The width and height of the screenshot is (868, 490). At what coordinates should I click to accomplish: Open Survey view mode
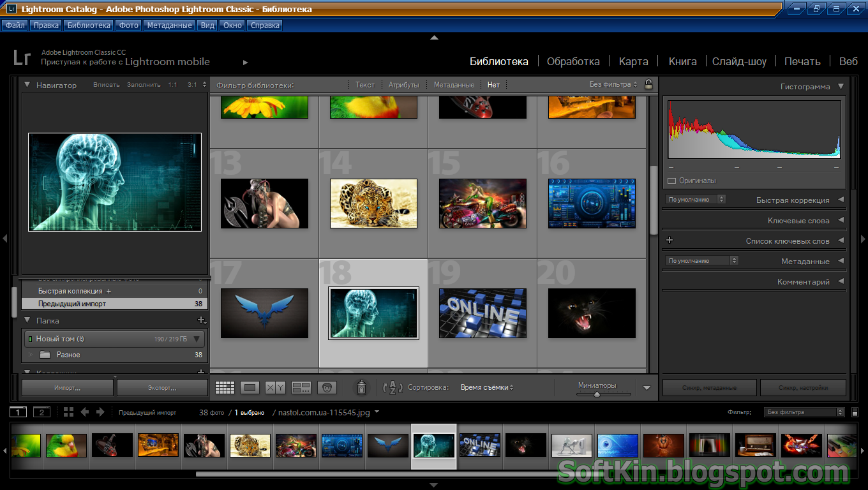pos(301,387)
